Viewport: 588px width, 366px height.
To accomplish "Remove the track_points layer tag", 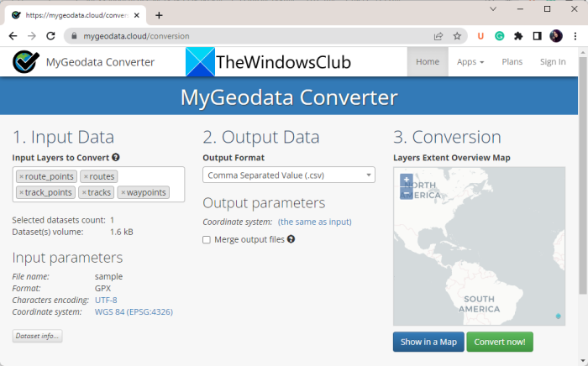I will pyautogui.click(x=21, y=192).
